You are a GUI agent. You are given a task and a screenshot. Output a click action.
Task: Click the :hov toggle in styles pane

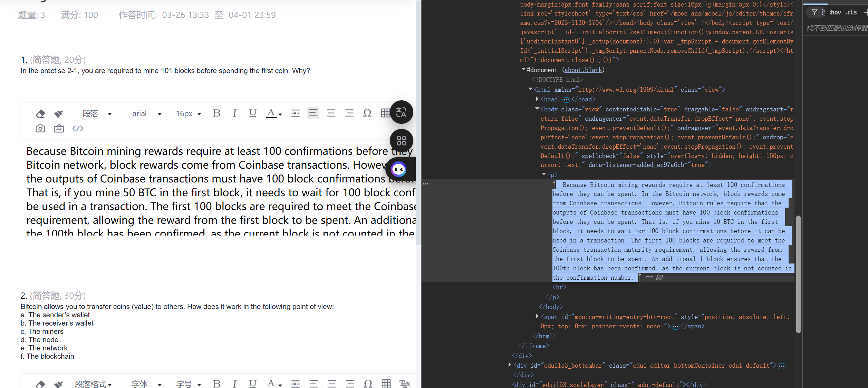[x=835, y=12]
